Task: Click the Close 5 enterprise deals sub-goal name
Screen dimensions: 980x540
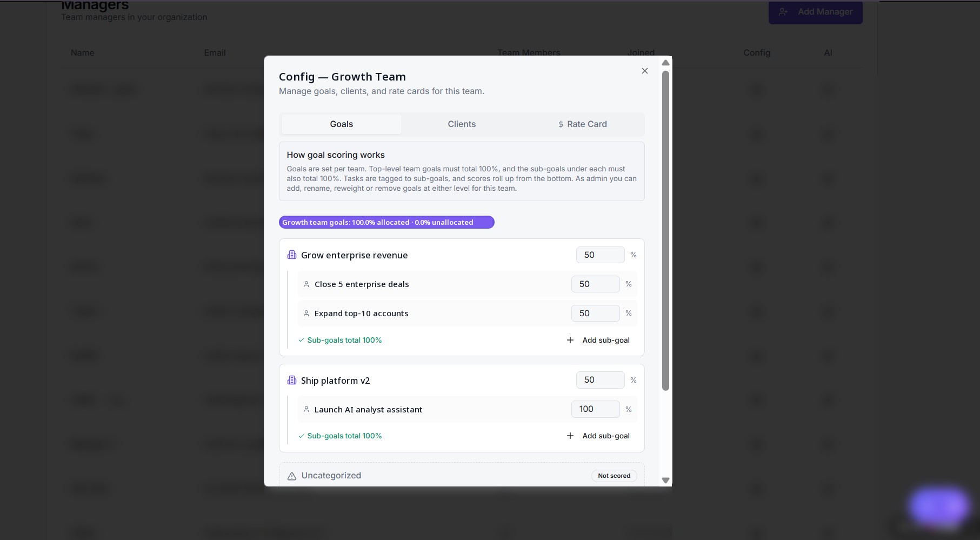Action: tap(362, 284)
